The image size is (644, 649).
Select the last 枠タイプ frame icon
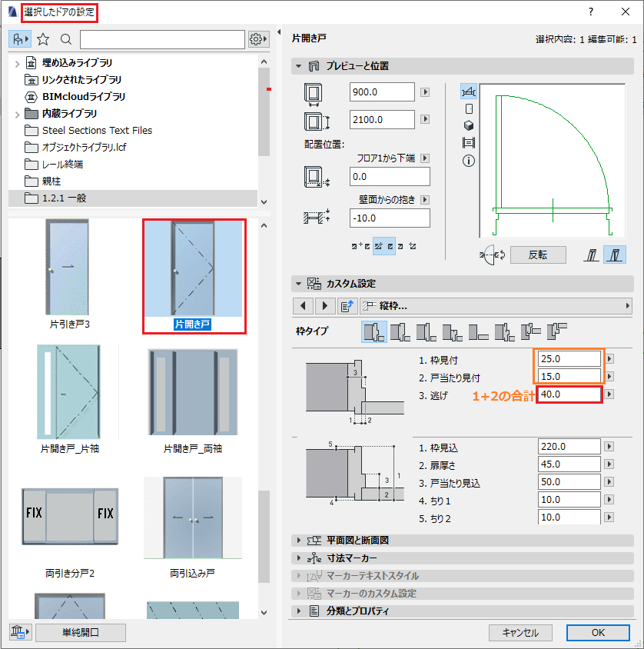[557, 332]
